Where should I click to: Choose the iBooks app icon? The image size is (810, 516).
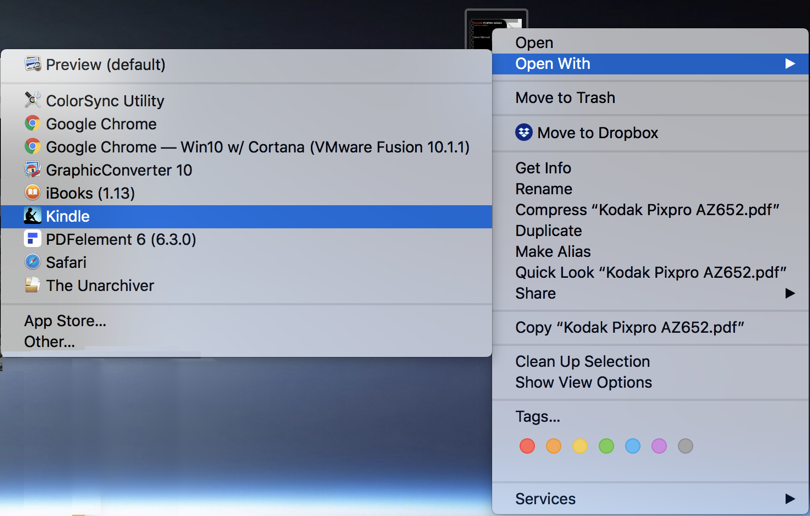click(x=32, y=193)
